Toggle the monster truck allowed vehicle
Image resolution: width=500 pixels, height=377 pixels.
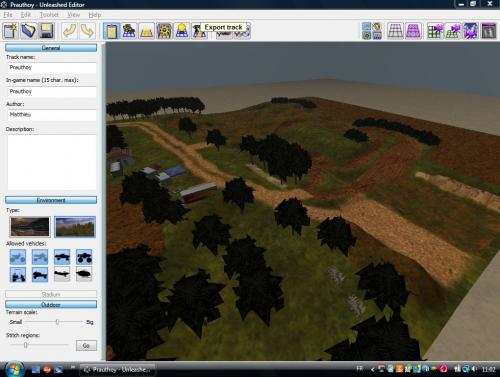coord(84,257)
